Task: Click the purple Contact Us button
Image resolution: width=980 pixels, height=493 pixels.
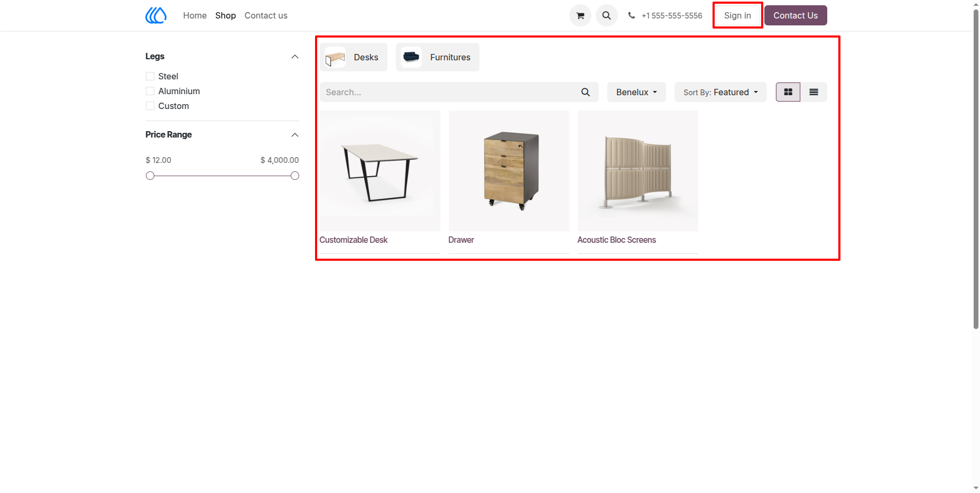Action: (796, 15)
